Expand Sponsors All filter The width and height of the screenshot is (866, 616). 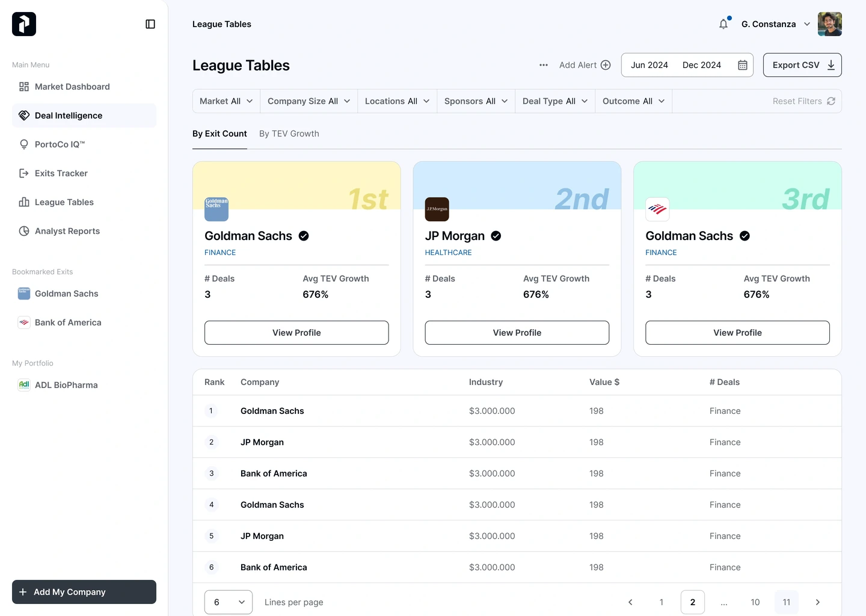(476, 101)
